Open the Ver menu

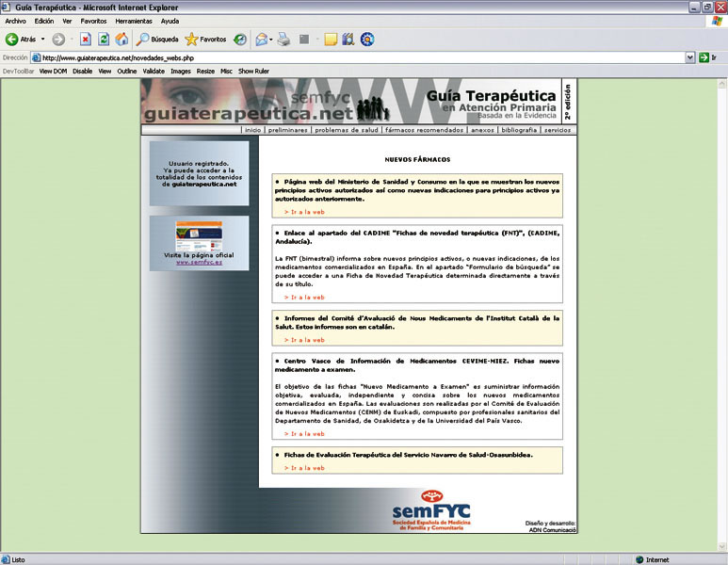[x=67, y=21]
